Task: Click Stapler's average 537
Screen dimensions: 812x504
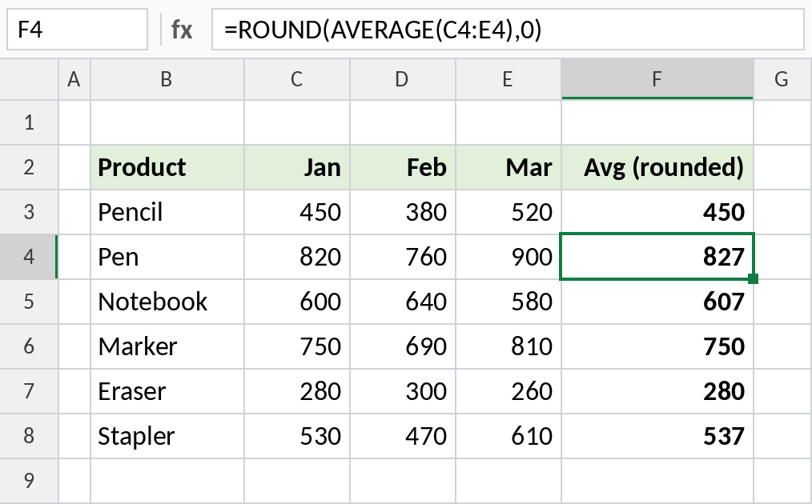Action: tap(657, 436)
